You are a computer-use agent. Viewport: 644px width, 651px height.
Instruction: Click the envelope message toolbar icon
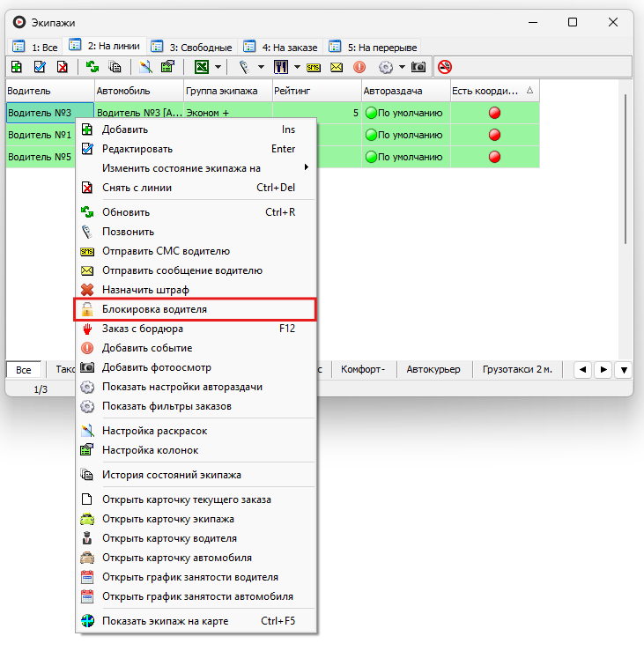(x=337, y=67)
